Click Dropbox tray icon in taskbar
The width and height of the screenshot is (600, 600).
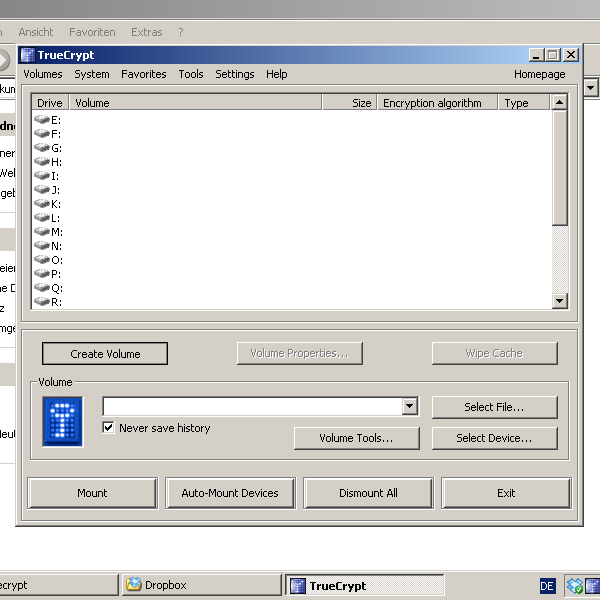[574, 585]
